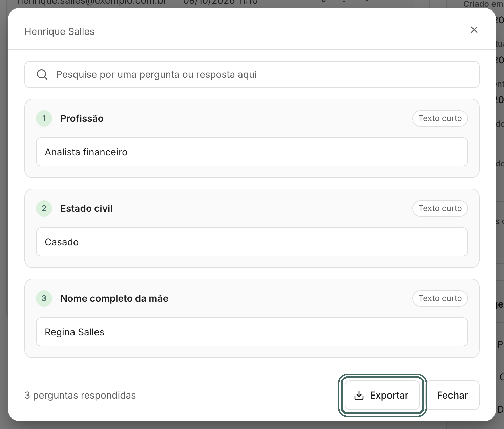Click the Texto curto tag on Profissão
Image resolution: width=504 pixels, height=429 pixels.
click(x=440, y=118)
